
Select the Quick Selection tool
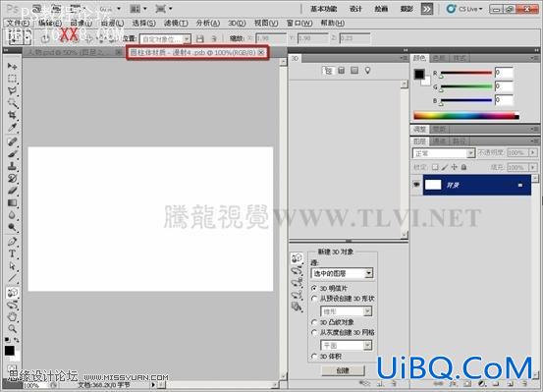coord(13,103)
